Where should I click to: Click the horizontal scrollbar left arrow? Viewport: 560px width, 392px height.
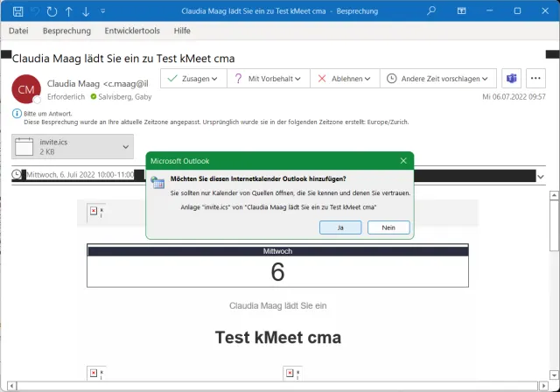11,386
